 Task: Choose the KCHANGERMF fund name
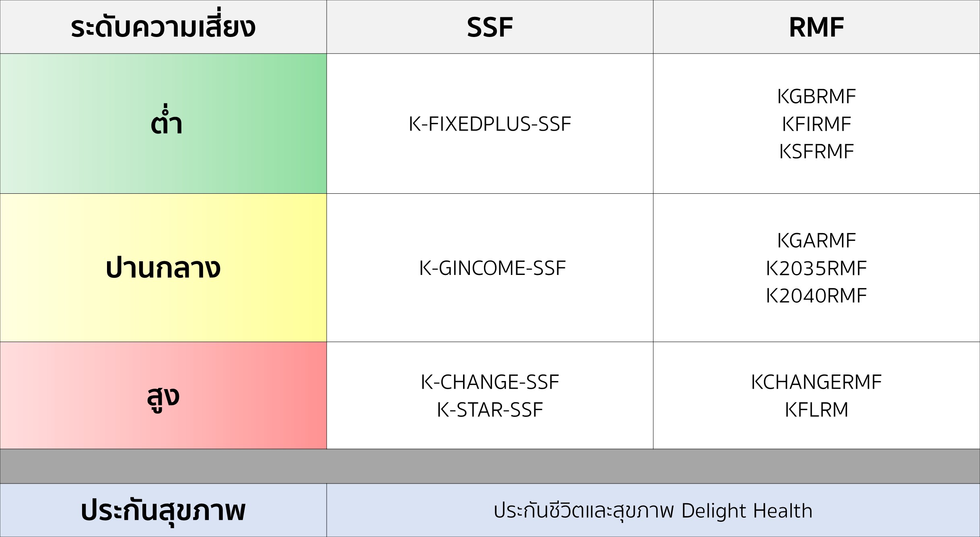(x=816, y=382)
